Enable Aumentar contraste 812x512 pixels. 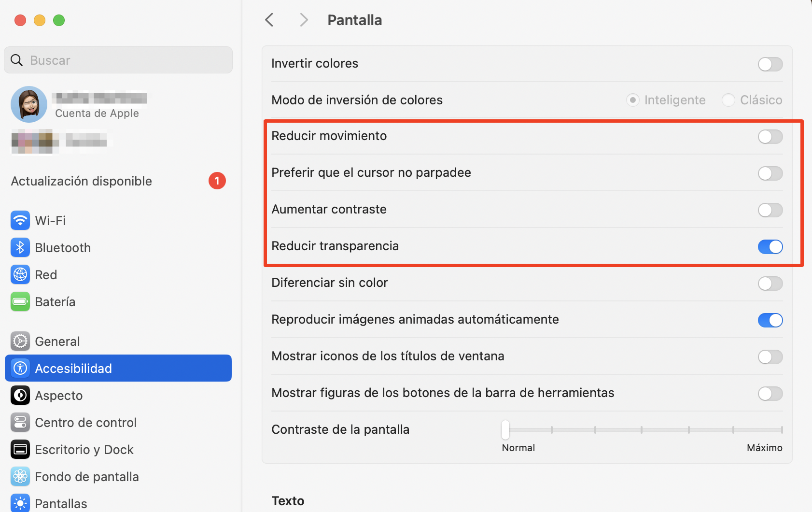(x=770, y=210)
